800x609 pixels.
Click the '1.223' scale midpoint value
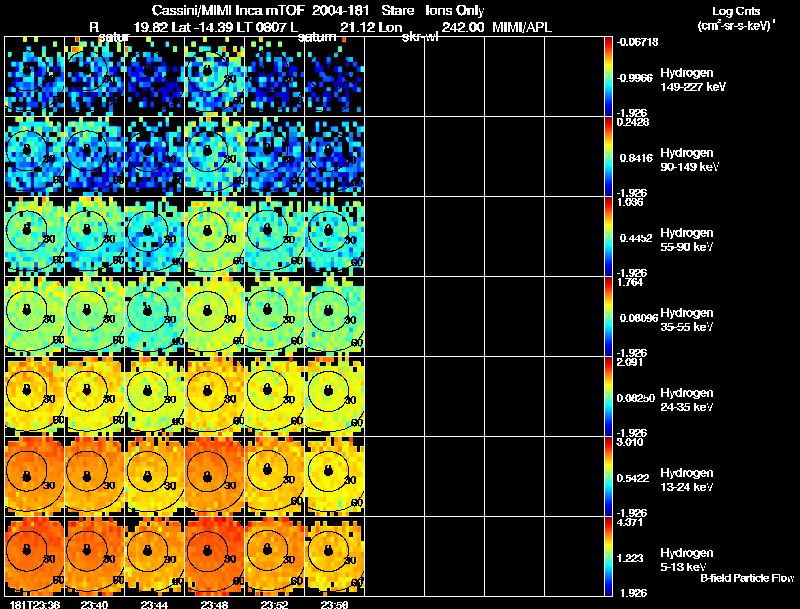pos(630,558)
